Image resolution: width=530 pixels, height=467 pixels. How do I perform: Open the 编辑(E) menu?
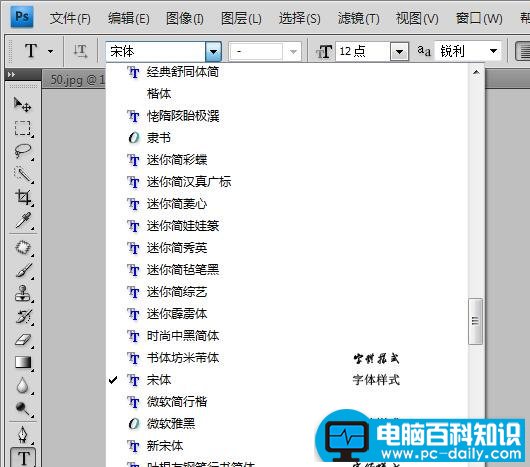point(129,18)
